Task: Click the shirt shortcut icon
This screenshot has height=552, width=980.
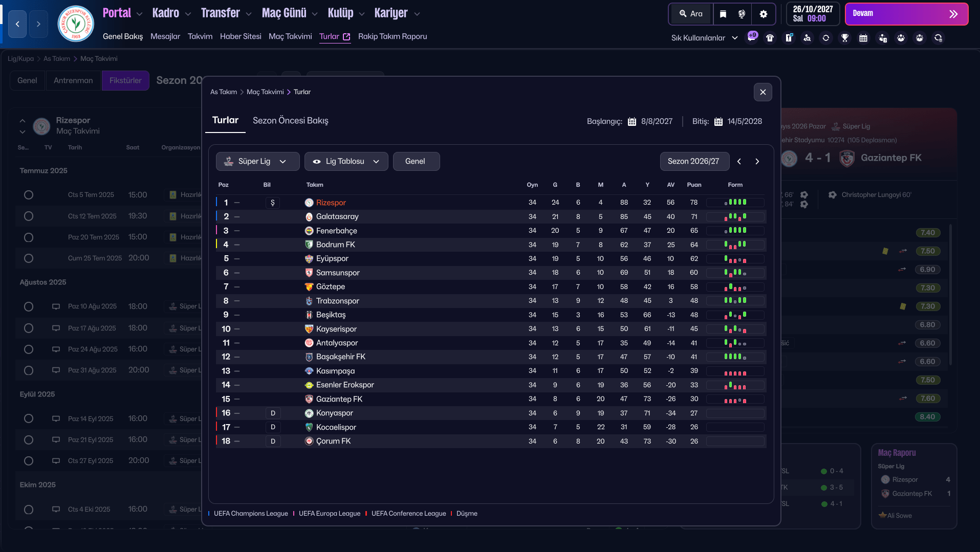Action: 770,38
